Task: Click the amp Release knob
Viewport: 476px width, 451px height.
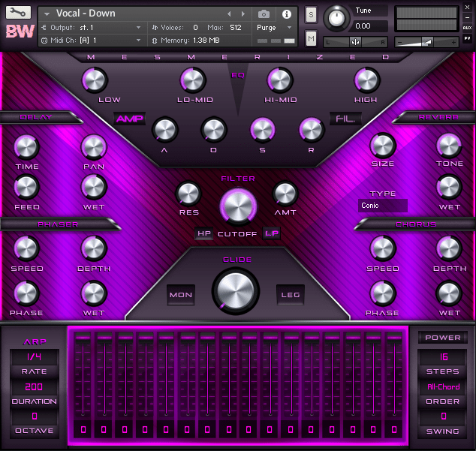Action: click(312, 130)
